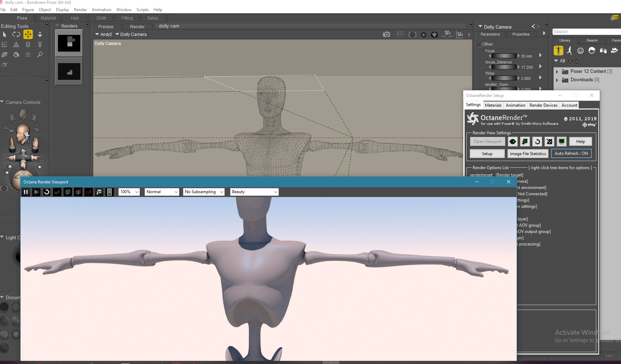Open the Props hat icon in Library
The image size is (621, 364).
click(614, 51)
